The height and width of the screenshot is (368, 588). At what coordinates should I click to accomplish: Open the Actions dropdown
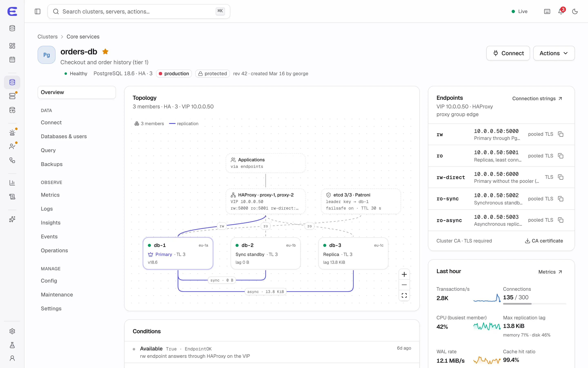[x=554, y=53]
